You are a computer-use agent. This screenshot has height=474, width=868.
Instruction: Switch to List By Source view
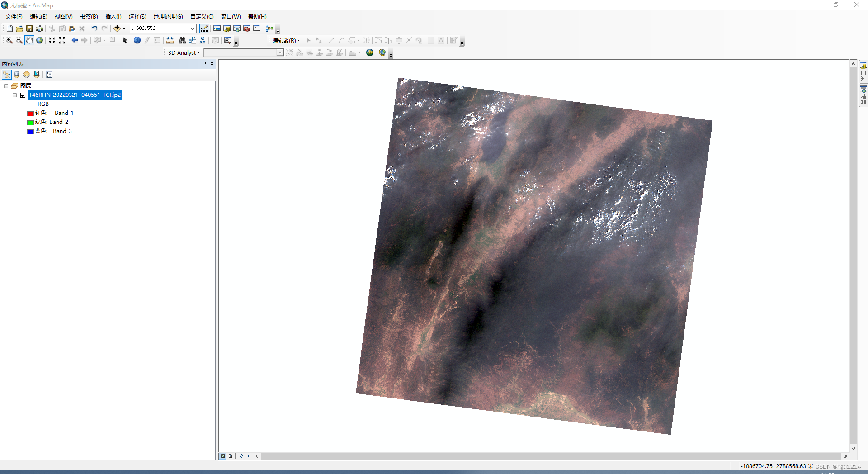(17, 75)
